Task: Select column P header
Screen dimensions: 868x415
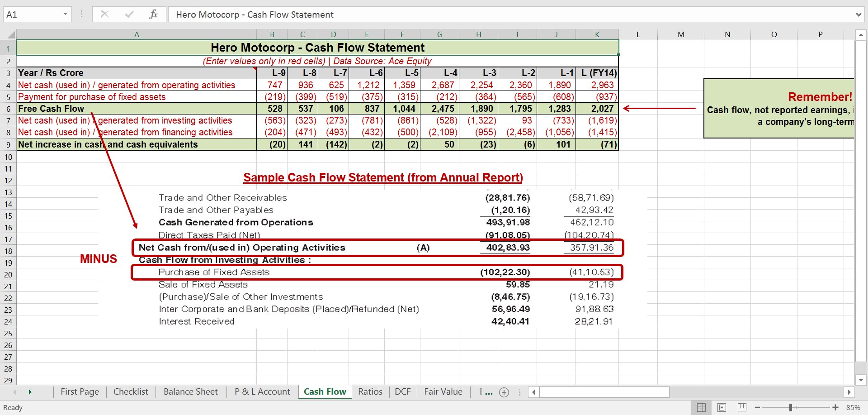Action: tap(820, 34)
